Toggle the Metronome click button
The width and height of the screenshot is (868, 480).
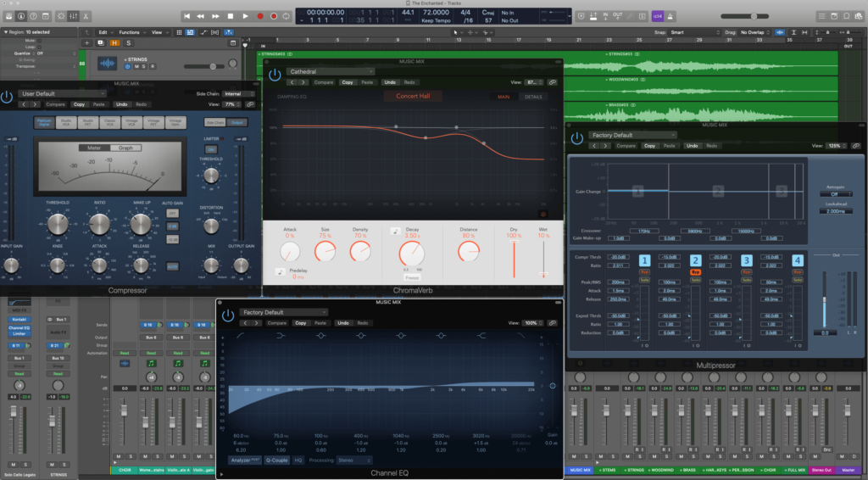coord(670,16)
